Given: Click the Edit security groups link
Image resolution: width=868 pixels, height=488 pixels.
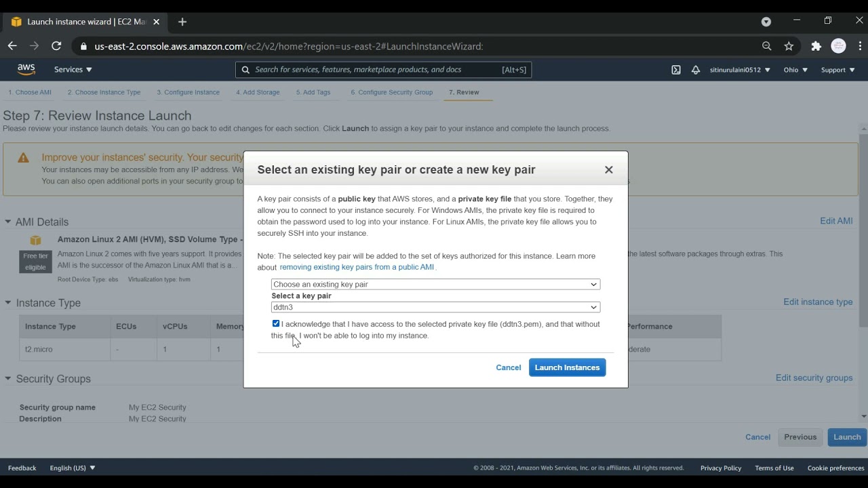Looking at the screenshot, I should click(814, 378).
